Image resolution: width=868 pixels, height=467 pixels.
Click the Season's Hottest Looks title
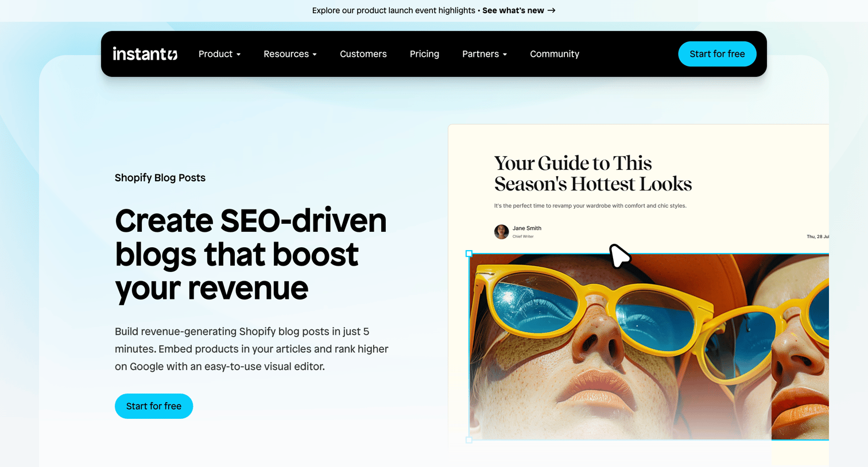coord(593,173)
